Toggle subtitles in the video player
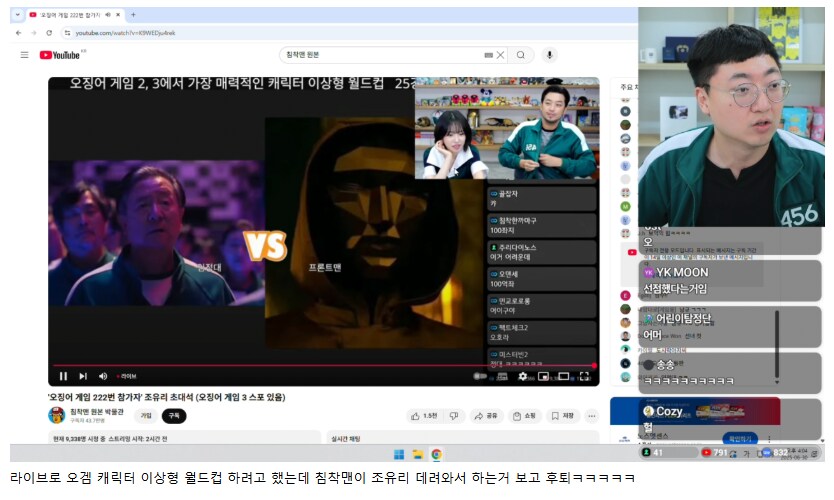 point(502,376)
